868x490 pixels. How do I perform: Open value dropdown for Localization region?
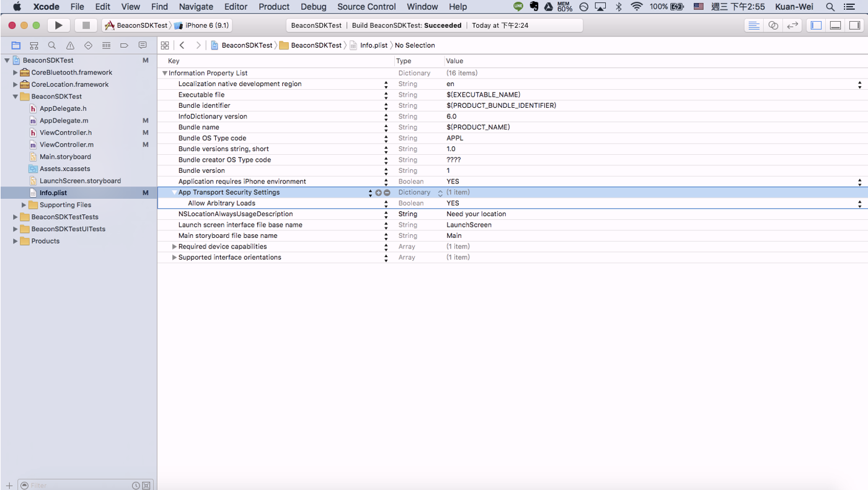click(x=859, y=84)
